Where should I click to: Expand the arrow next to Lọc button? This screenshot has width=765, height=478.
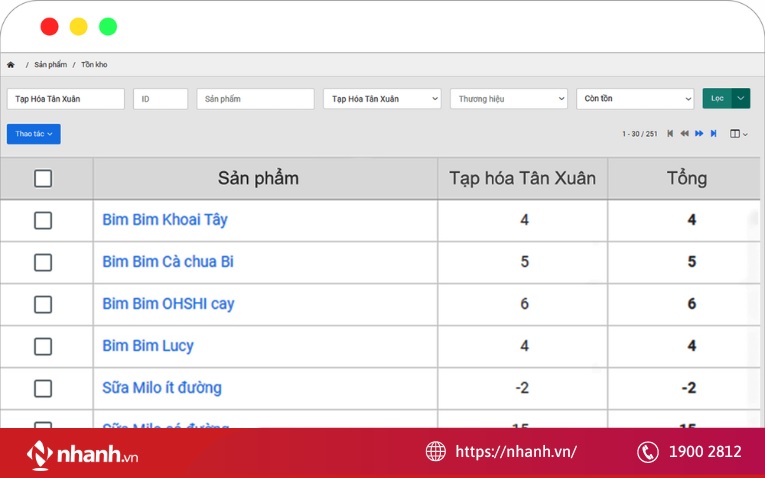pos(741,98)
